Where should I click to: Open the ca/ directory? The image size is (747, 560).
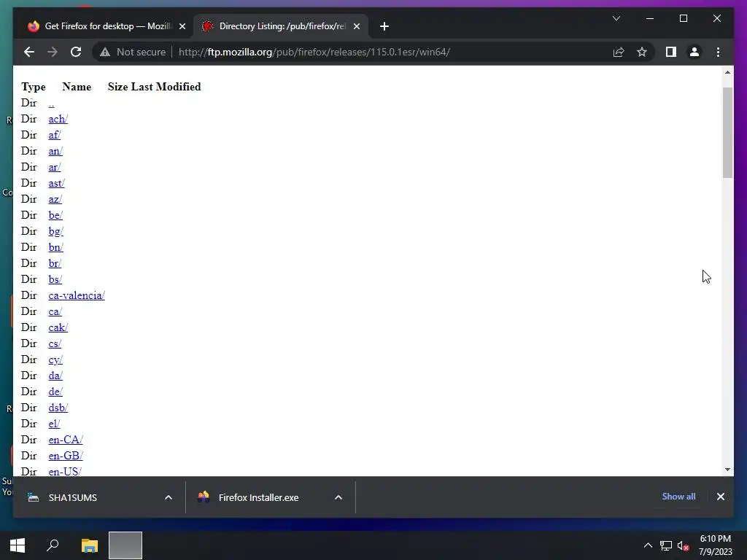coord(55,311)
